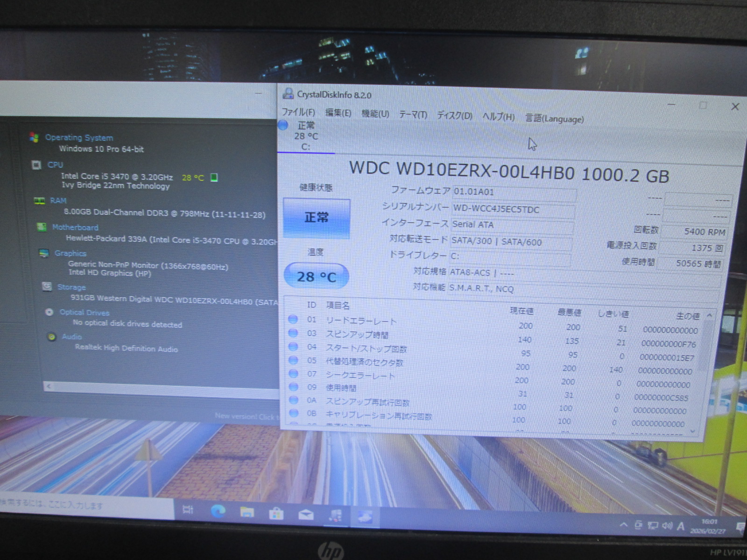Open Microsoft Store from the taskbar
This screenshot has height=560, width=747.
pyautogui.click(x=276, y=513)
